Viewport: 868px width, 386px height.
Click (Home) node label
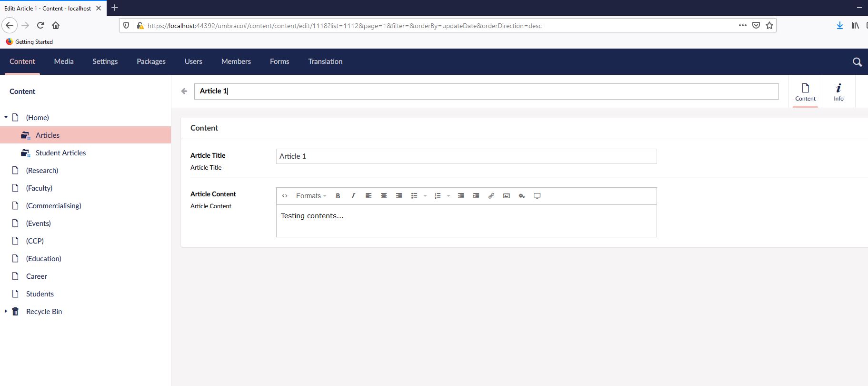(x=38, y=118)
